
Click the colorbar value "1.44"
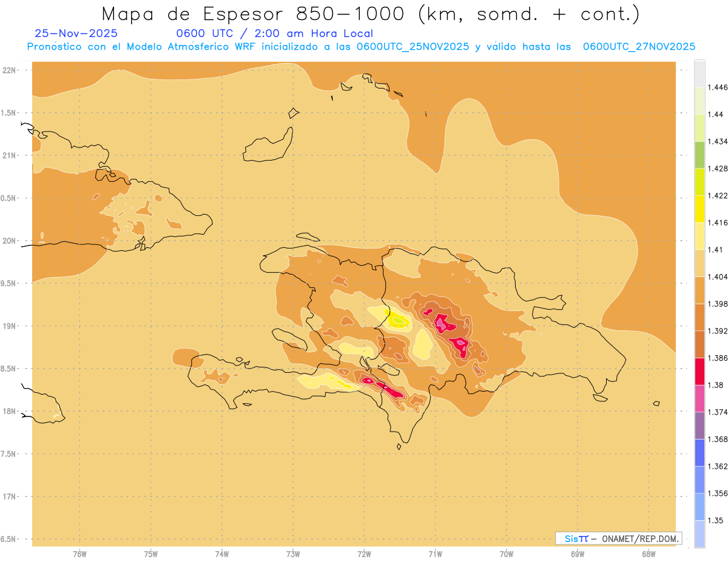(x=716, y=115)
